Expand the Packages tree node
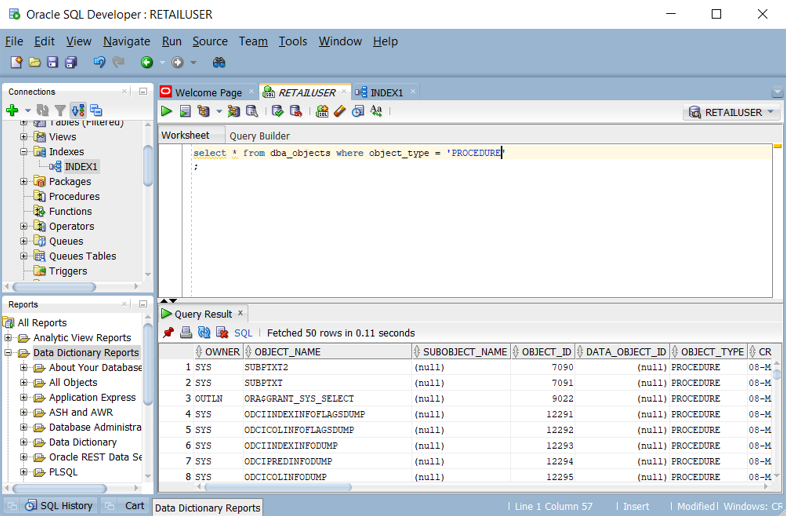The image size is (786, 516). [24, 182]
